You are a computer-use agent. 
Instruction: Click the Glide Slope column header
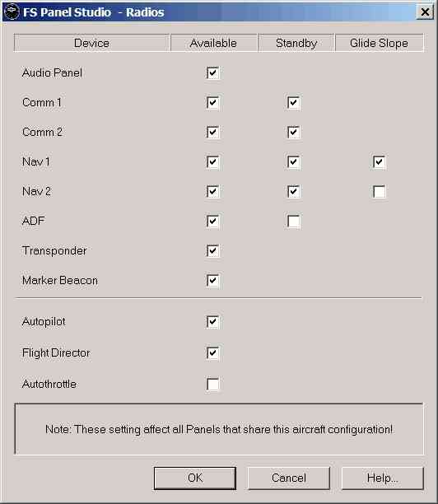pyautogui.click(x=380, y=43)
